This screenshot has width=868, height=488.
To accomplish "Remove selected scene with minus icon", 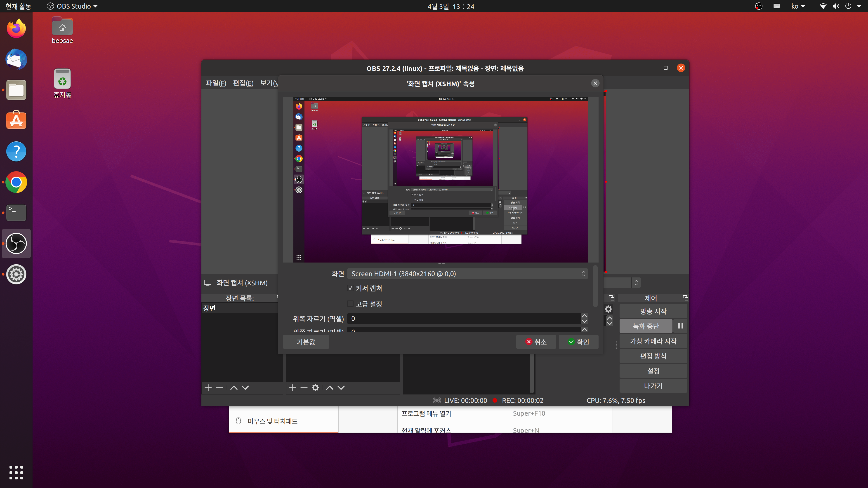I will [219, 388].
